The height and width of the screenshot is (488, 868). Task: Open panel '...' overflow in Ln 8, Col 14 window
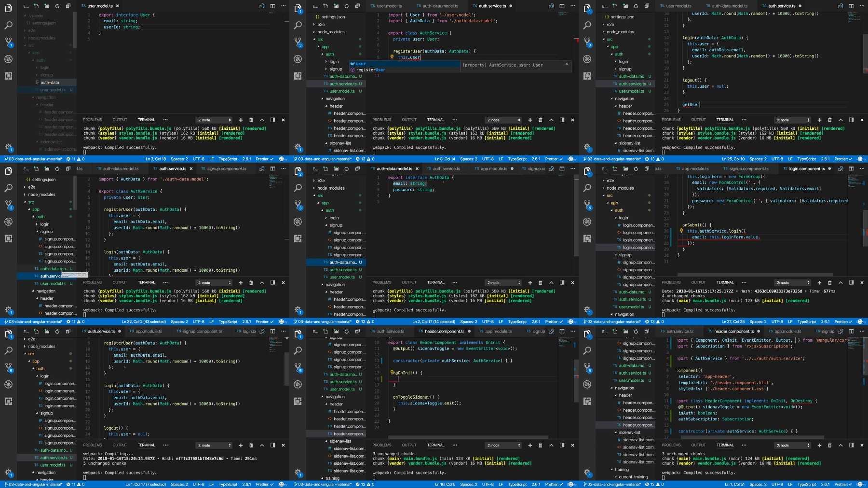(x=455, y=120)
